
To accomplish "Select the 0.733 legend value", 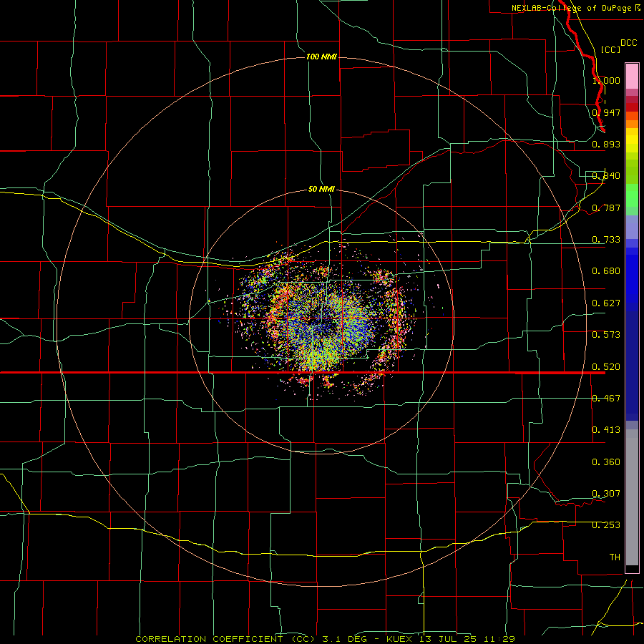I will pyautogui.click(x=606, y=240).
